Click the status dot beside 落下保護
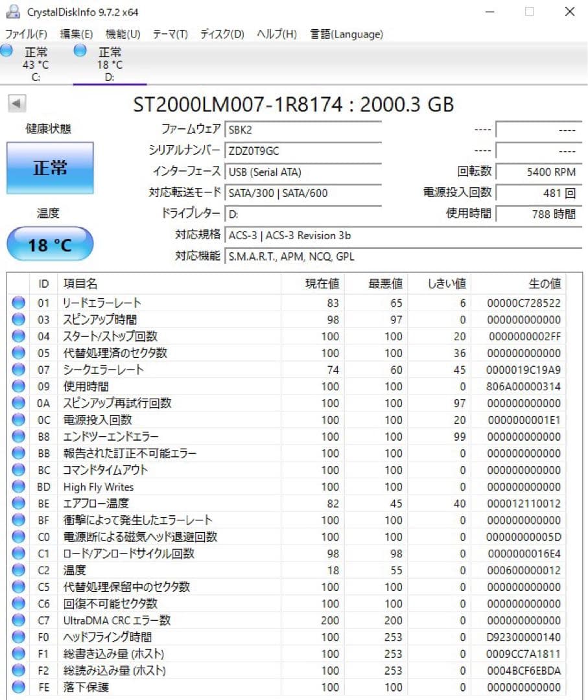The width and height of the screenshot is (588, 700). tap(19, 687)
